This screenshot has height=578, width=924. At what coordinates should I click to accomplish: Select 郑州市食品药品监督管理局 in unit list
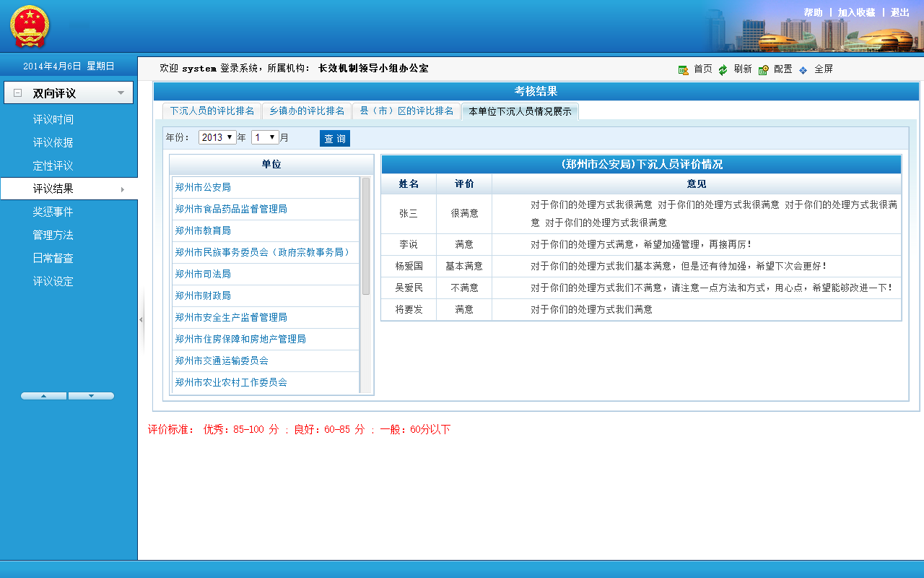(x=266, y=209)
